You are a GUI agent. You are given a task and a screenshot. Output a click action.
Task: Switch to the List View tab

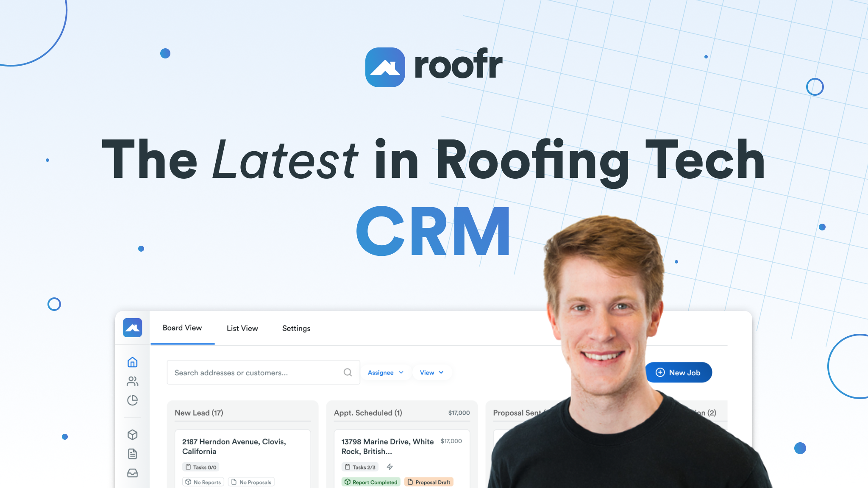coord(242,328)
